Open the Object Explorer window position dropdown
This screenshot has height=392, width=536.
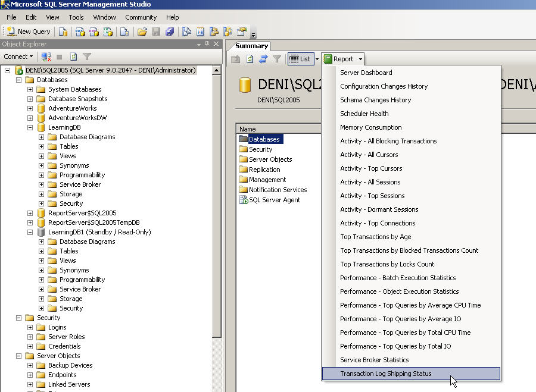(x=198, y=45)
